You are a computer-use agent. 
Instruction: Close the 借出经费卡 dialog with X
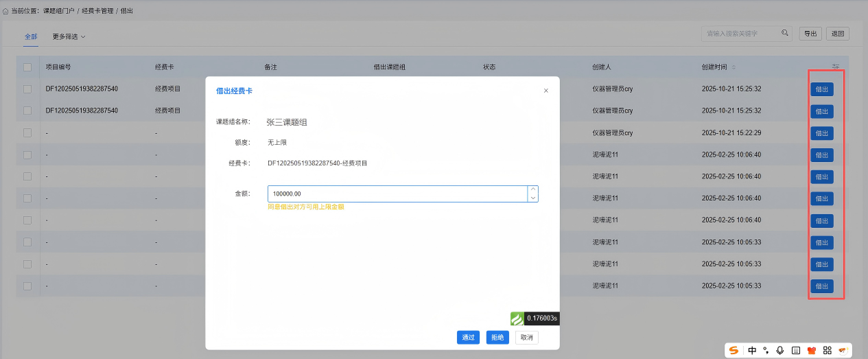tap(546, 91)
